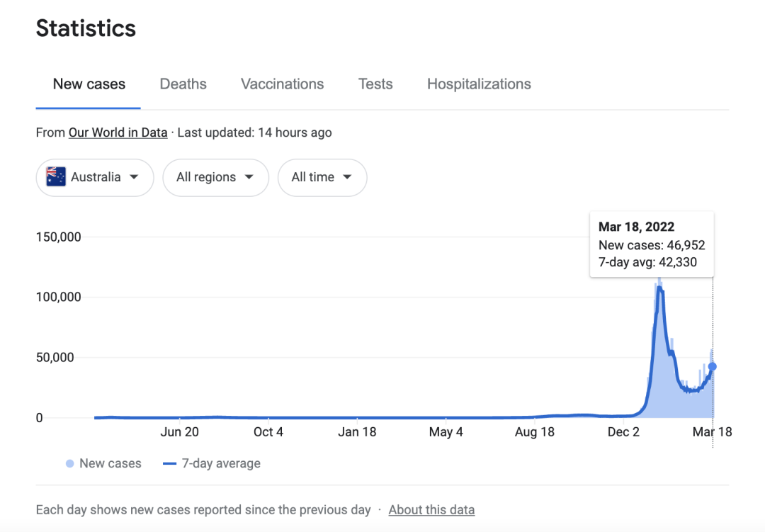The width and height of the screenshot is (765, 532).
Task: Select the New cases tab
Action: 89,84
